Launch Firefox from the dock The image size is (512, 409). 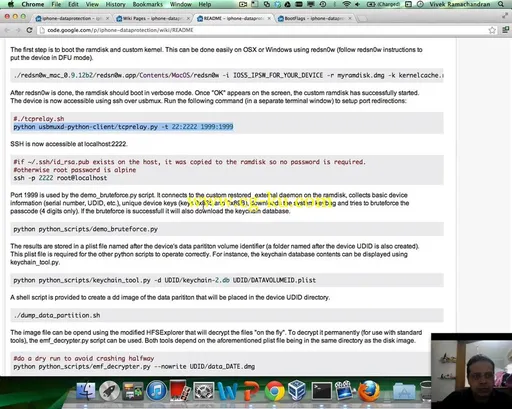369,391
